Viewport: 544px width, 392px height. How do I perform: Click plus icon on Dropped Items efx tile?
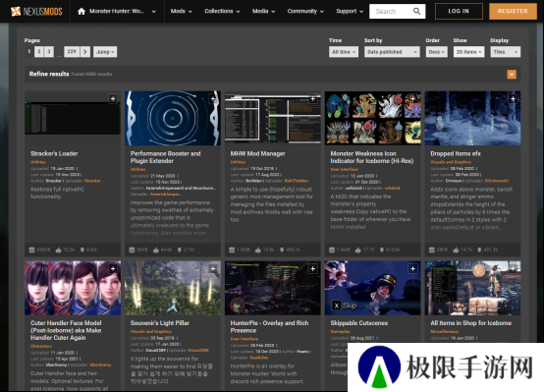coord(513,99)
